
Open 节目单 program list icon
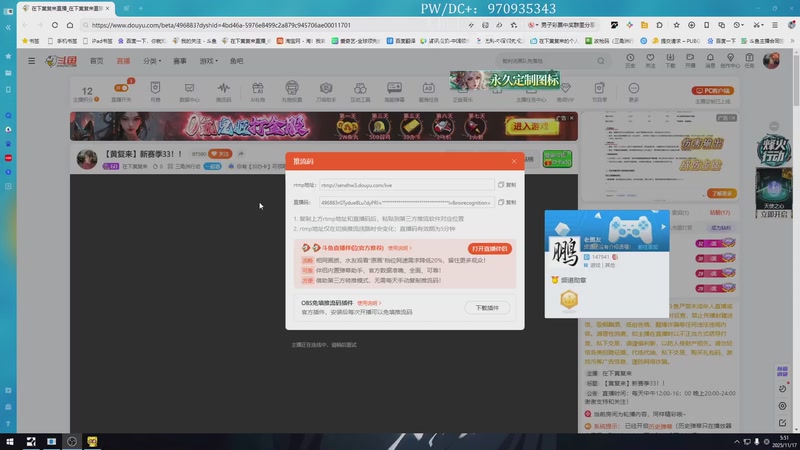[x=599, y=91]
